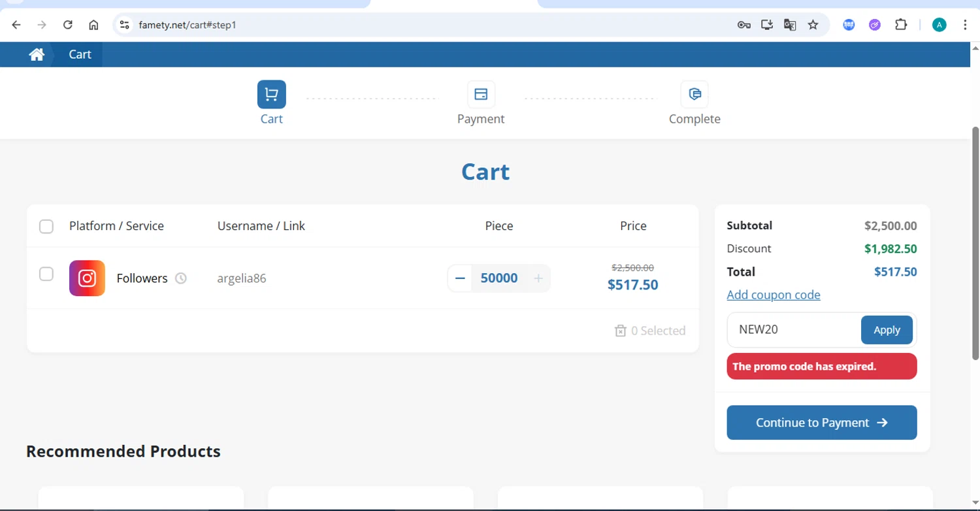Click the page vertical scrollbar
Viewport: 980px width, 511px height.
tap(975, 243)
